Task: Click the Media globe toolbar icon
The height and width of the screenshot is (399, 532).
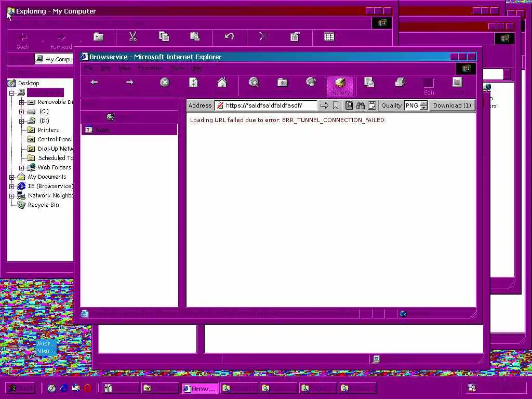Action: [x=311, y=82]
